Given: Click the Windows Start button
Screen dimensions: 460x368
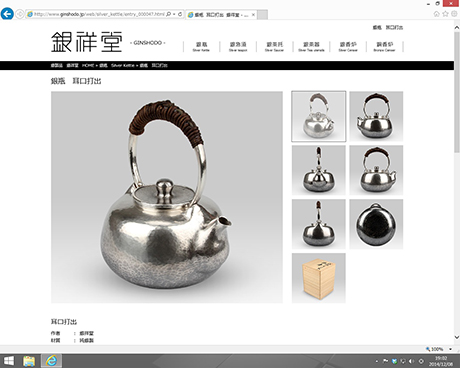Looking at the screenshot, I should click(9, 361).
